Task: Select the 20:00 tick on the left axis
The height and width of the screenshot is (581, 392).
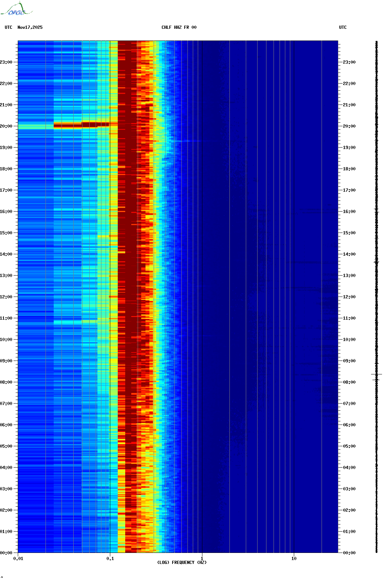Action: [x=6, y=126]
